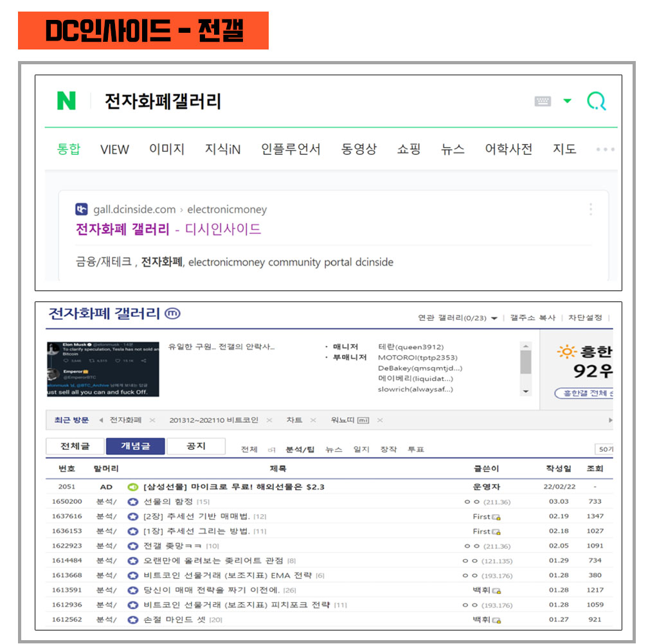Click comment count [26] on 당신이 매매 post
The image size is (648, 644).
tap(290, 590)
